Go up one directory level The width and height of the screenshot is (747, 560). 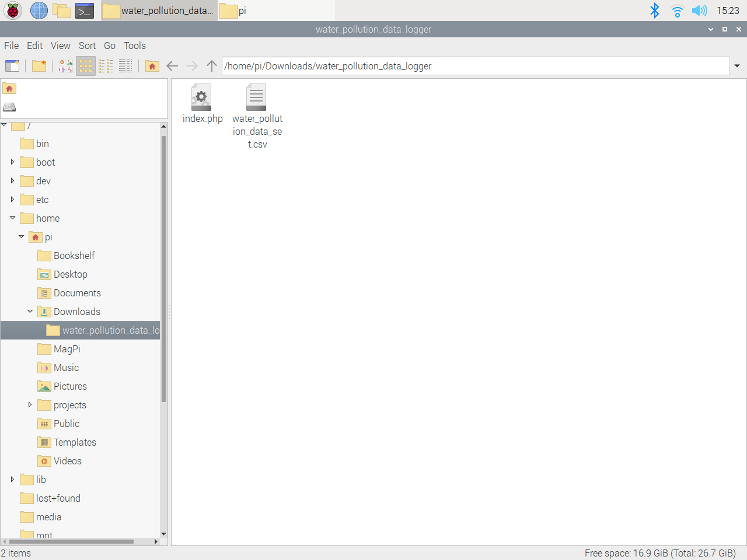tap(211, 66)
